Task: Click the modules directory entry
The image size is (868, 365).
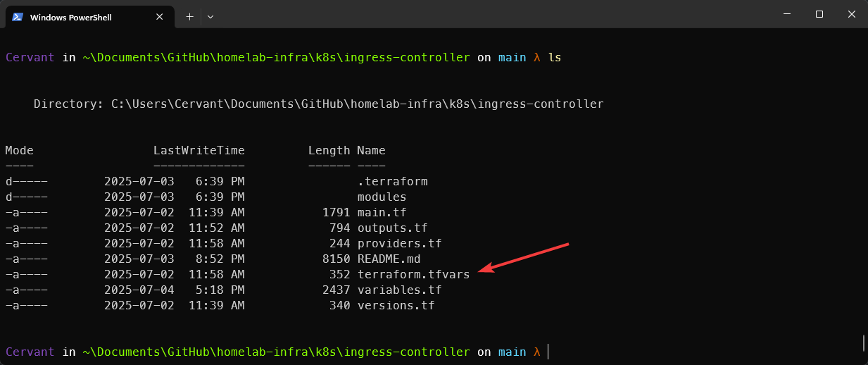Action: click(x=382, y=197)
